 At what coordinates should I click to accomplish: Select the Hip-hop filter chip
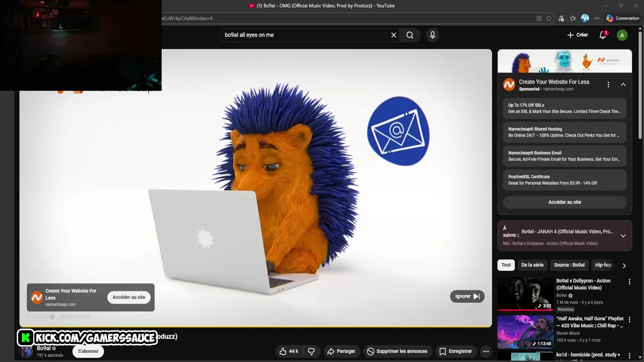603,265
